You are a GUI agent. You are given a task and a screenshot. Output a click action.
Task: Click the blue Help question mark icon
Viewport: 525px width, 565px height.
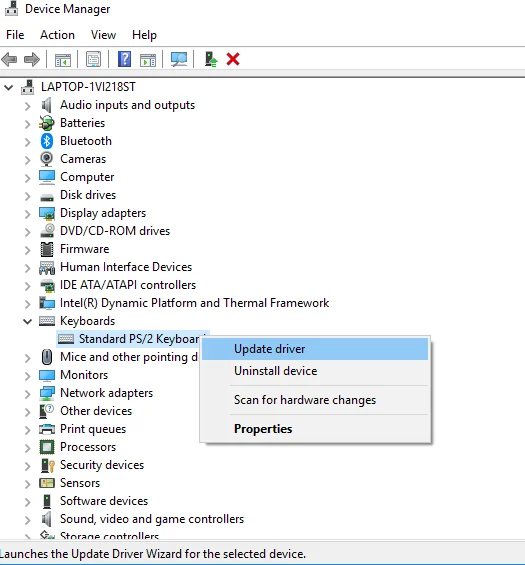[124, 59]
